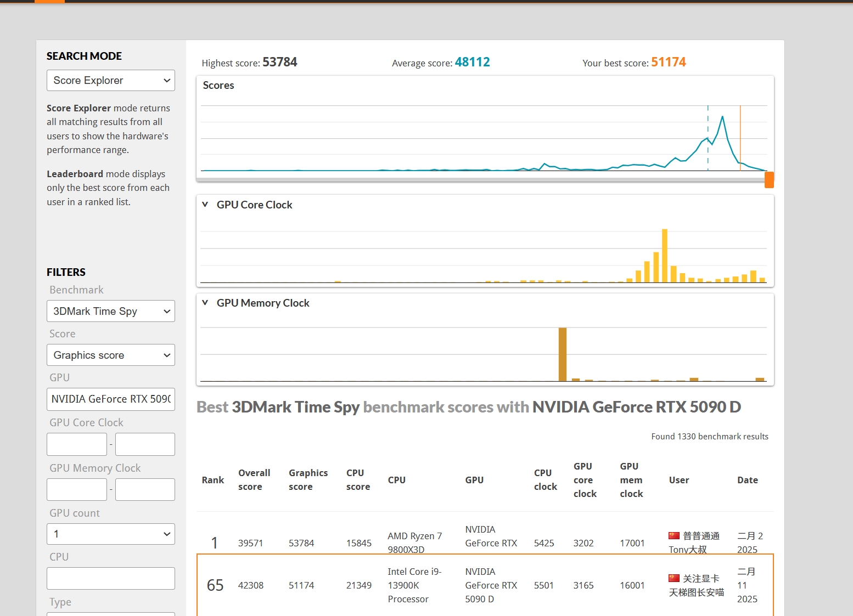Image resolution: width=853 pixels, height=616 pixels.
Task: Click the orange score range slider handle
Action: tap(770, 179)
